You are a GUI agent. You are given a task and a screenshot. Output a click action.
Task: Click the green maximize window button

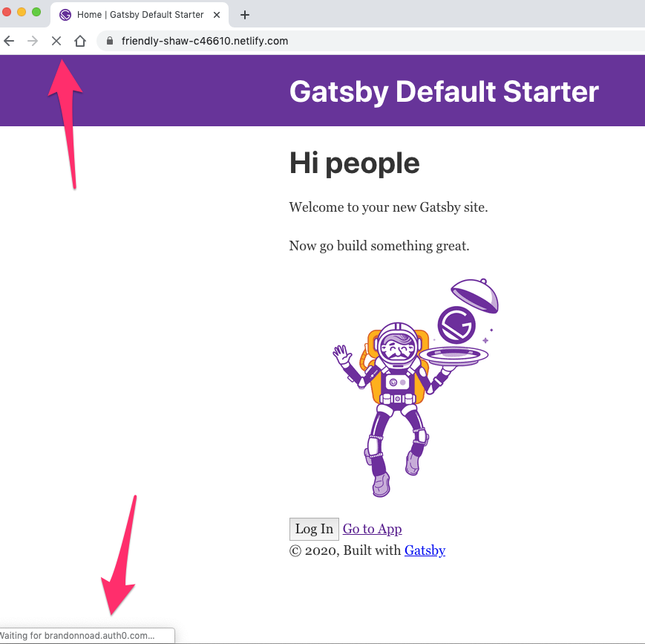coord(36,12)
